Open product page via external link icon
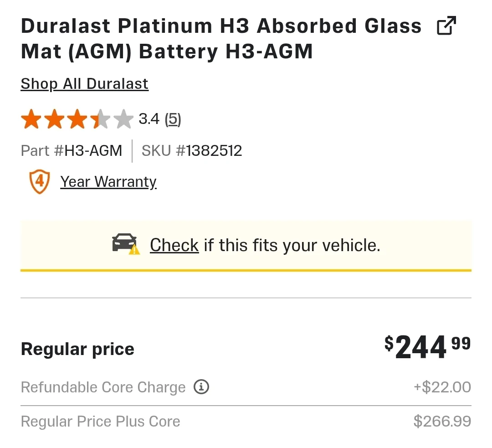Image resolution: width=492 pixels, height=448 pixels. pyautogui.click(x=446, y=26)
